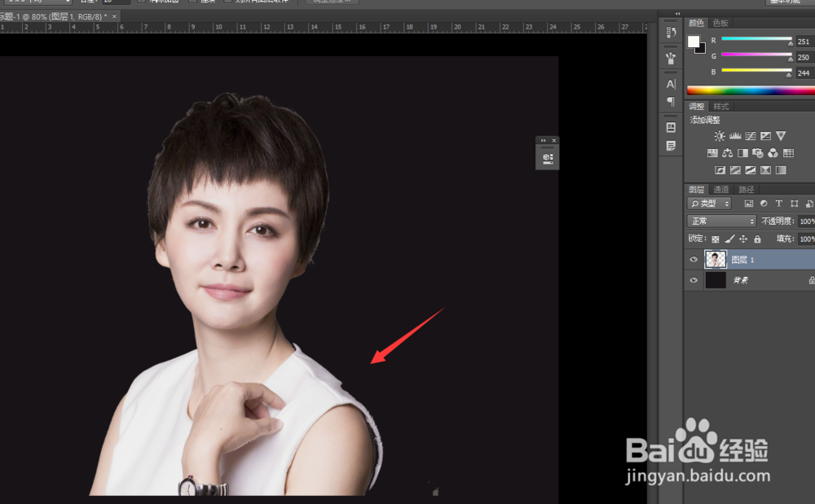Add a Brightness/Contrast adjustment

coord(720,136)
